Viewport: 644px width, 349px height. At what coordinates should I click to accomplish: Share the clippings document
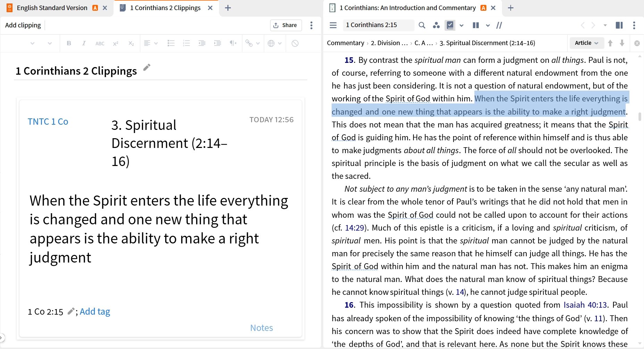(x=286, y=25)
